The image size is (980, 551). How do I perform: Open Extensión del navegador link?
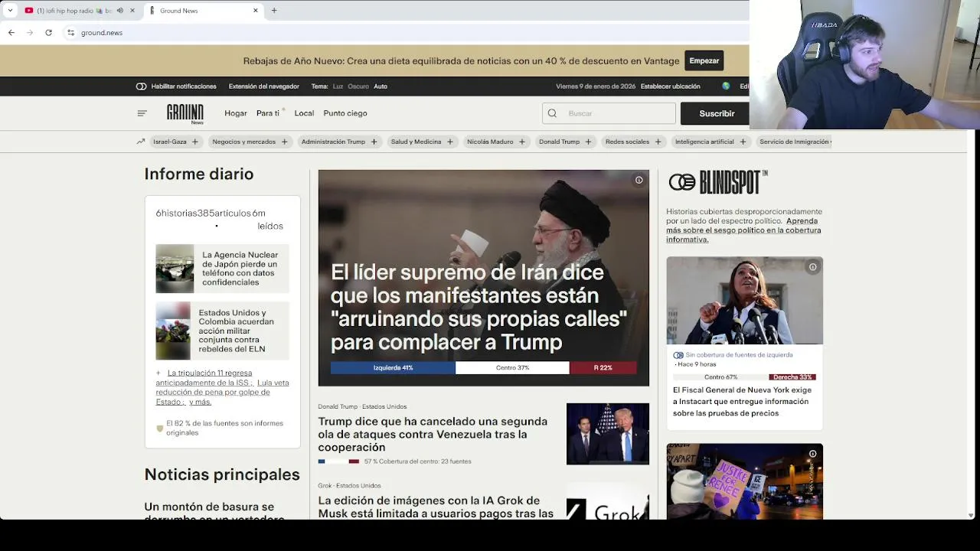pos(263,86)
